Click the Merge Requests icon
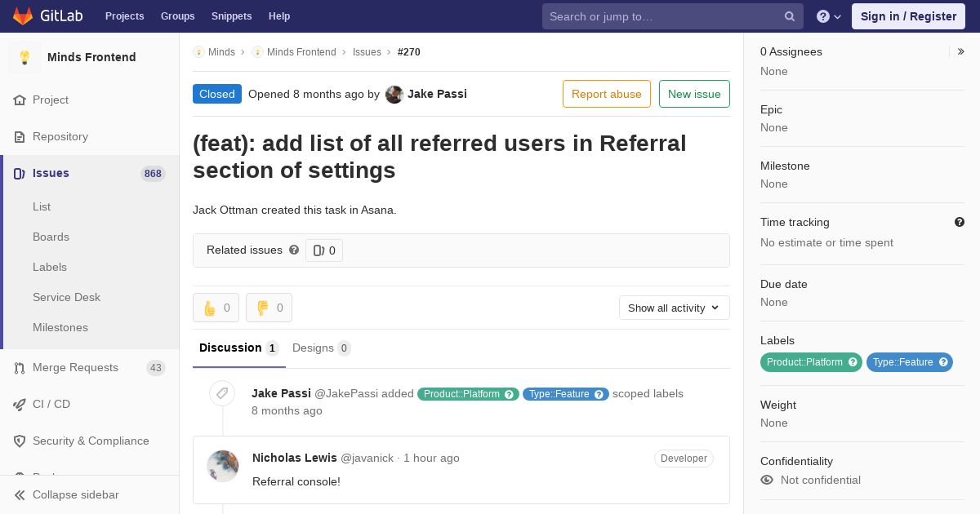The image size is (980, 514). tap(20, 367)
